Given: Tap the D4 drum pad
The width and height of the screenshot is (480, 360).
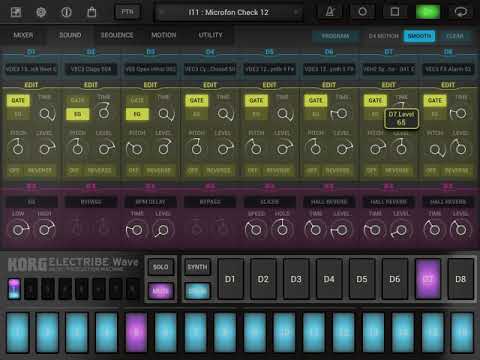Looking at the screenshot, I should 329,279.
